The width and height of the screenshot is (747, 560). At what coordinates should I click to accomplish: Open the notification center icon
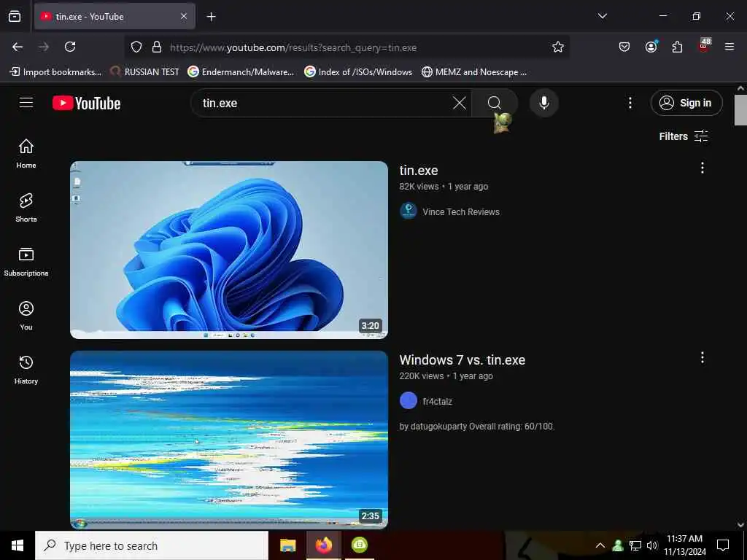(723, 545)
